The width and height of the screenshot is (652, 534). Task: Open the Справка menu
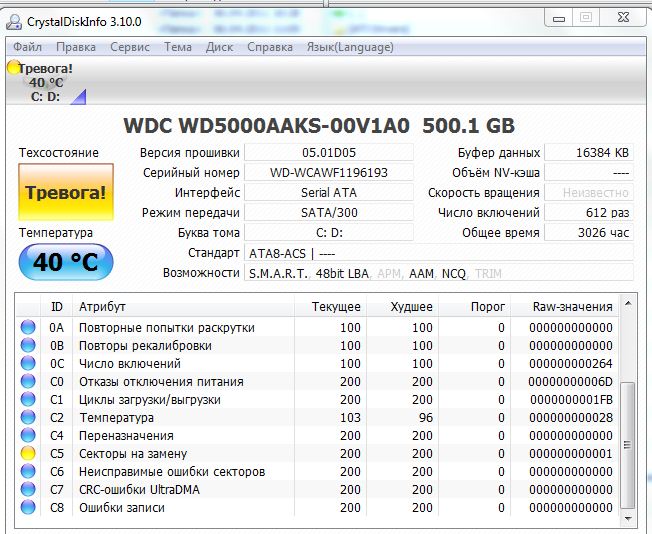pyautogui.click(x=270, y=47)
